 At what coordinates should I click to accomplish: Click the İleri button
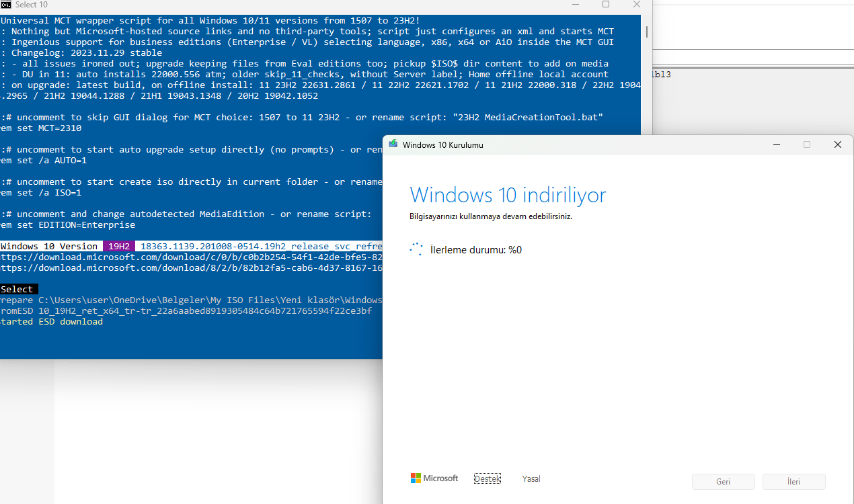point(794,482)
